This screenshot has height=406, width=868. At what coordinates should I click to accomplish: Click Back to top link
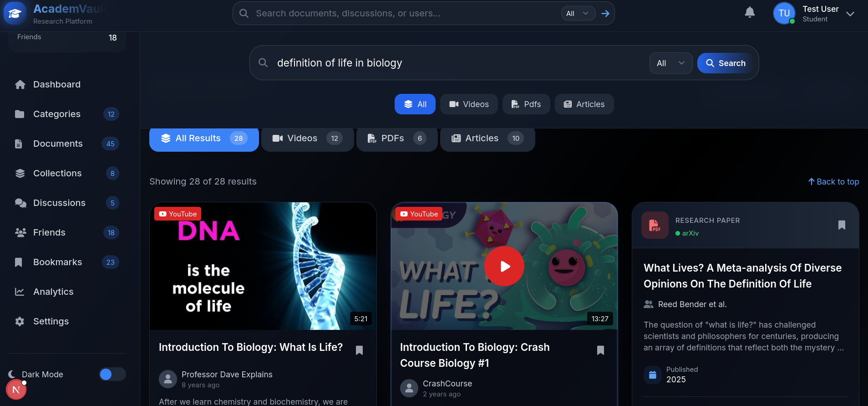click(x=833, y=182)
